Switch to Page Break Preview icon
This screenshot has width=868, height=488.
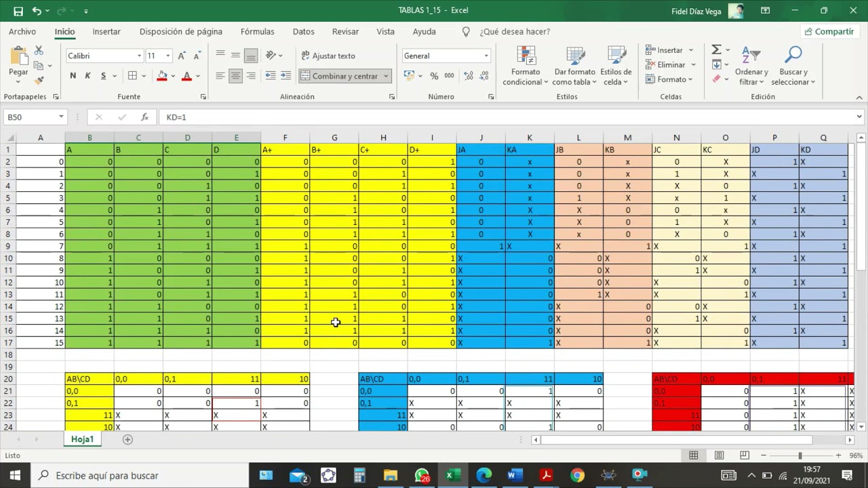point(745,455)
